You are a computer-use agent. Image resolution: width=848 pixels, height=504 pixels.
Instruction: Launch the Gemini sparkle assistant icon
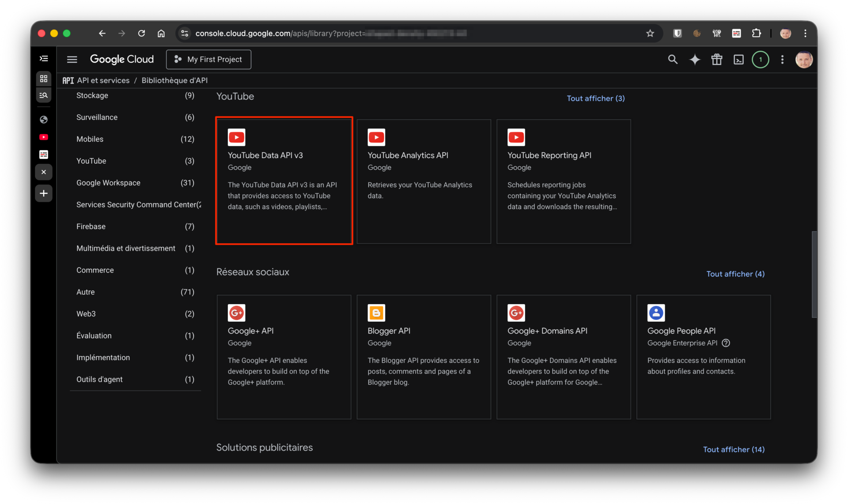(695, 59)
